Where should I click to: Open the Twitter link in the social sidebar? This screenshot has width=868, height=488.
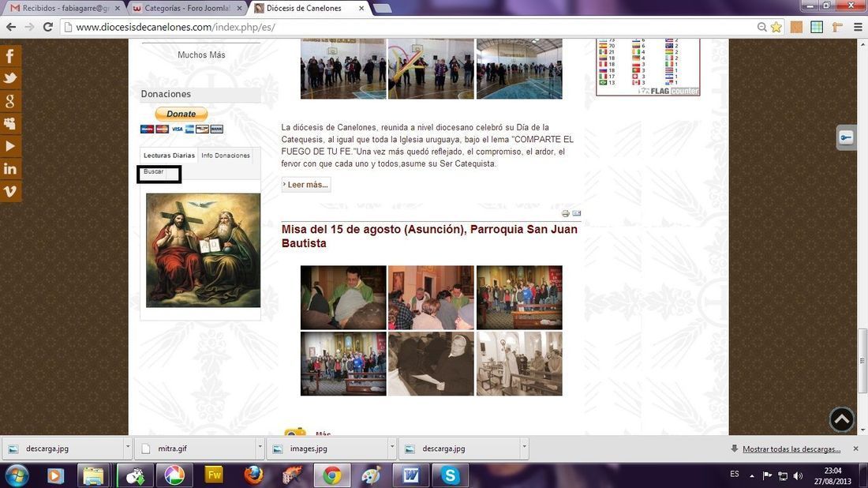(10, 79)
